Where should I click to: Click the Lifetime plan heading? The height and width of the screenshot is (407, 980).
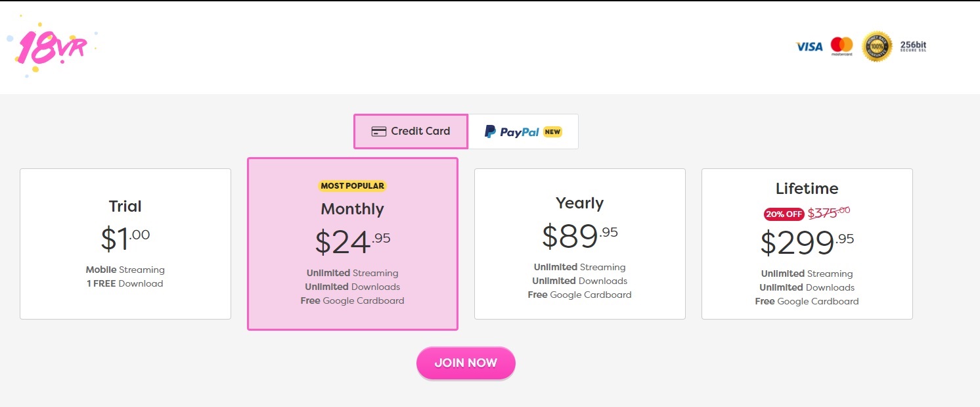[807, 189]
